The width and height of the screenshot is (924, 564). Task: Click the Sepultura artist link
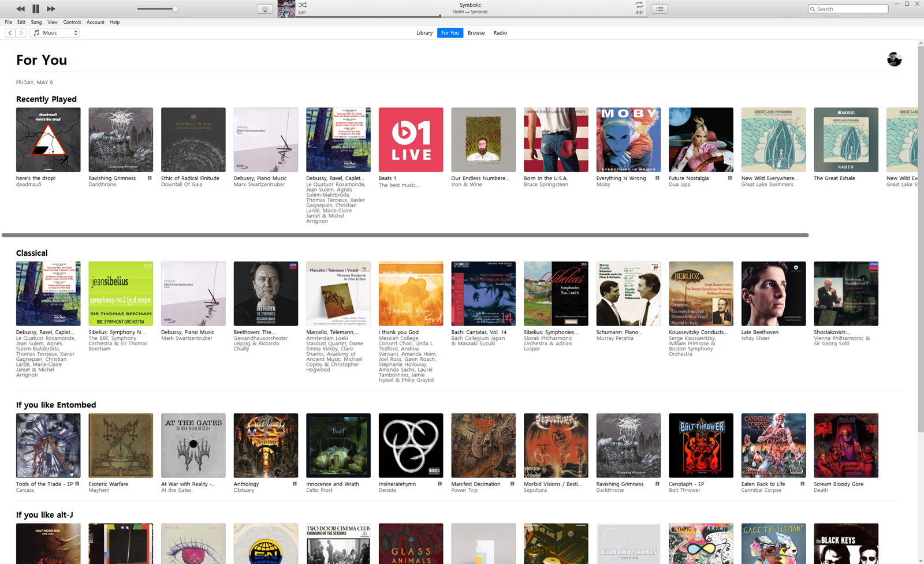(535, 490)
